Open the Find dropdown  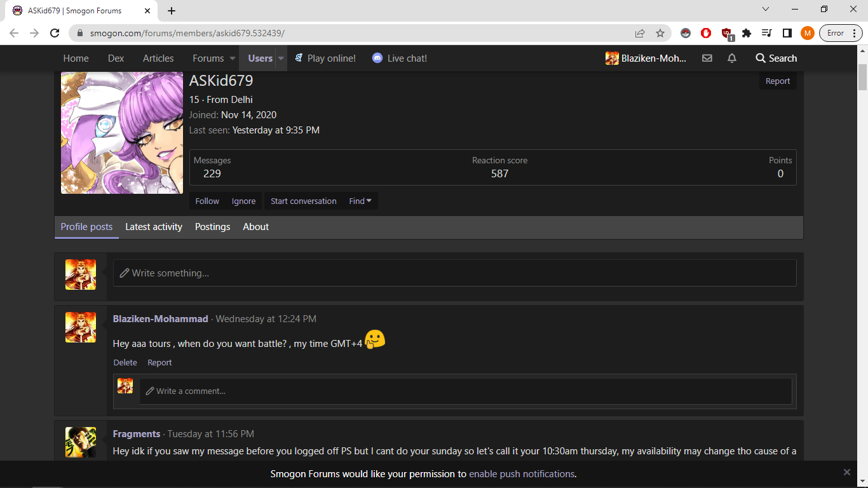coord(360,201)
